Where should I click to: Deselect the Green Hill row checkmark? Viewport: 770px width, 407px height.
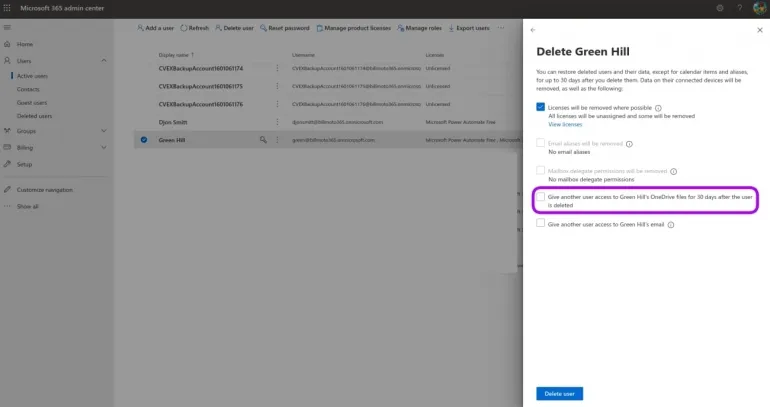click(144, 140)
